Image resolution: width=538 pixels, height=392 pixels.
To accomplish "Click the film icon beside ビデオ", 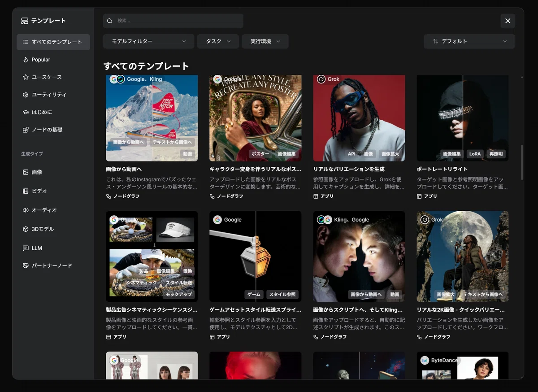I will tap(26, 191).
